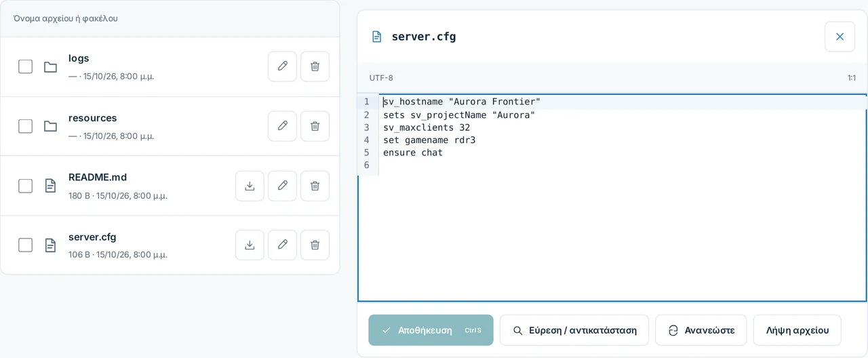Click the logs folder icon
The image size is (868, 358).
click(50, 66)
